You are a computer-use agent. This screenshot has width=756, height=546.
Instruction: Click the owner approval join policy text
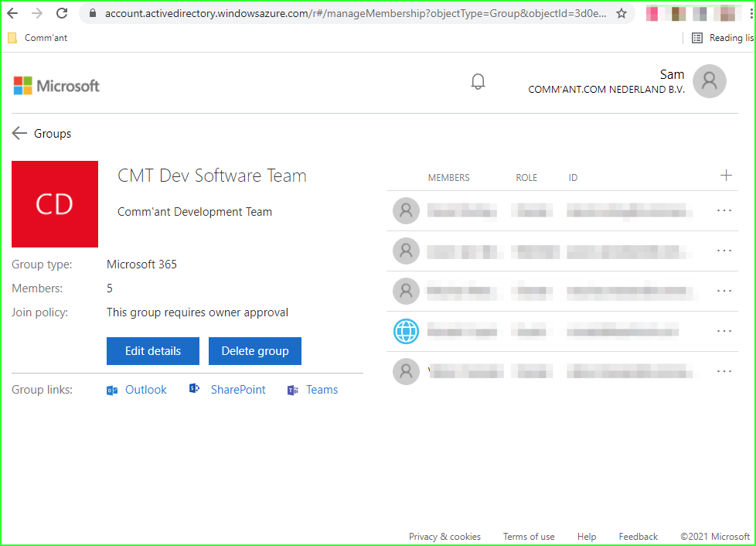(198, 312)
